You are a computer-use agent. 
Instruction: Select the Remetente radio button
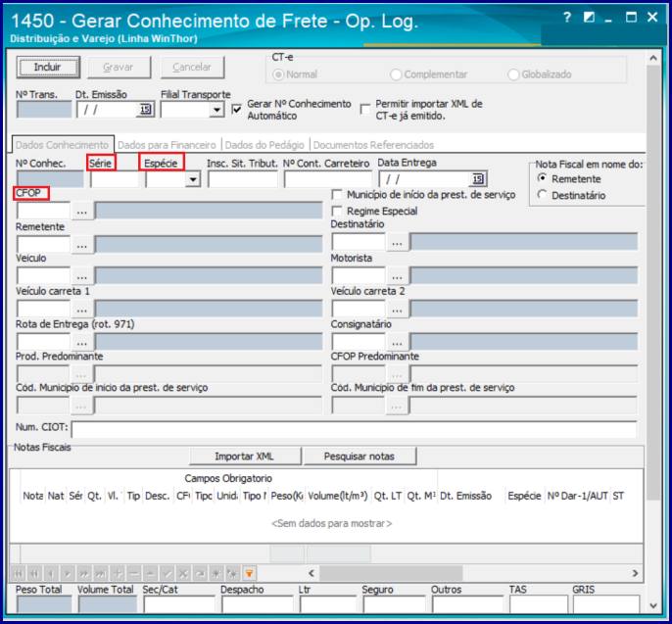tap(542, 178)
